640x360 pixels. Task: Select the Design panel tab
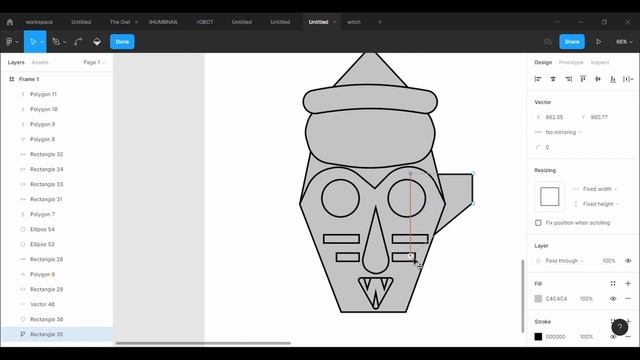point(543,62)
